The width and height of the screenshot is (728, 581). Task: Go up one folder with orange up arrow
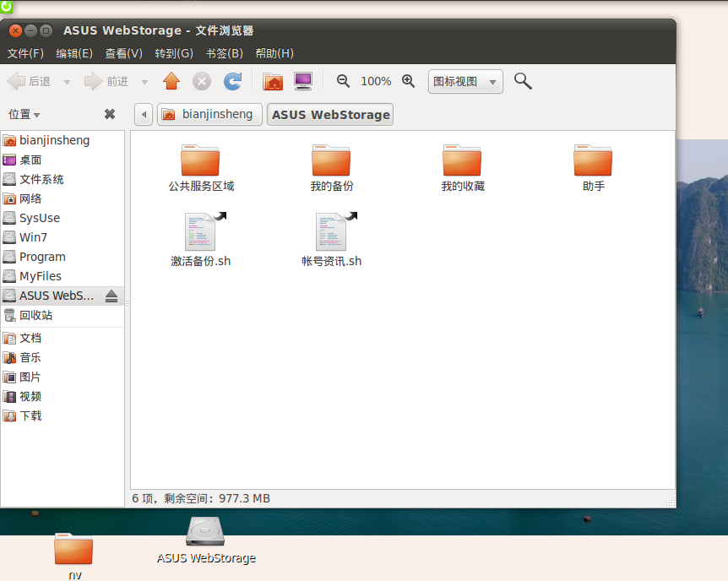pyautogui.click(x=171, y=81)
